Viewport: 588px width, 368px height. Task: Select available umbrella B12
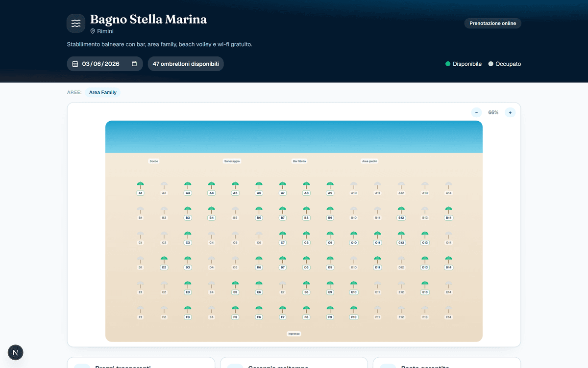[x=401, y=213]
